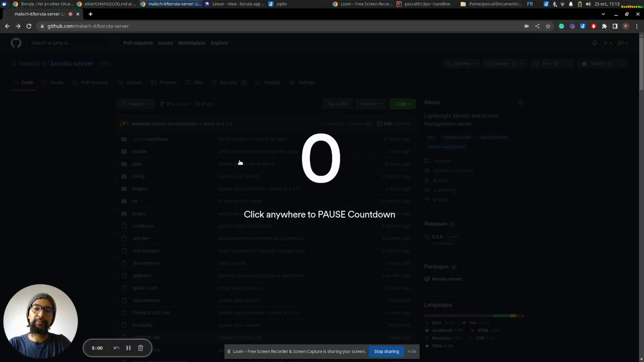Screen dimensions: 644x362
Task: Open the 2 branches link
Action: [175, 104]
